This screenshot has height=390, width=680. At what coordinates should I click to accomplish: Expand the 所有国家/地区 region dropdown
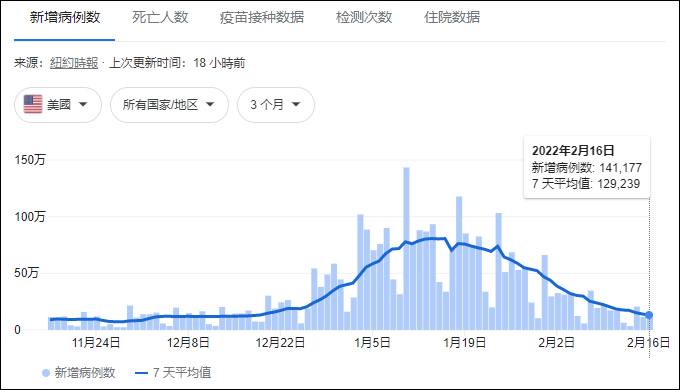[x=169, y=105]
